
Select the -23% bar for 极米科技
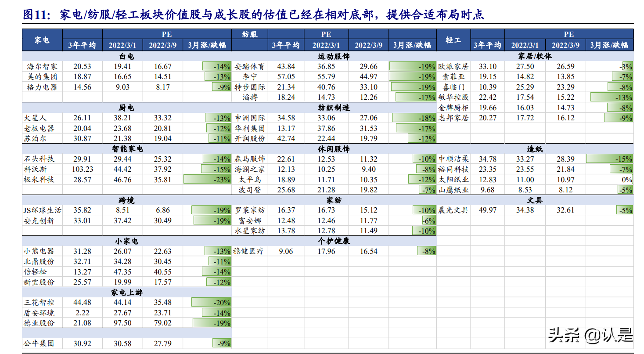pos(206,179)
